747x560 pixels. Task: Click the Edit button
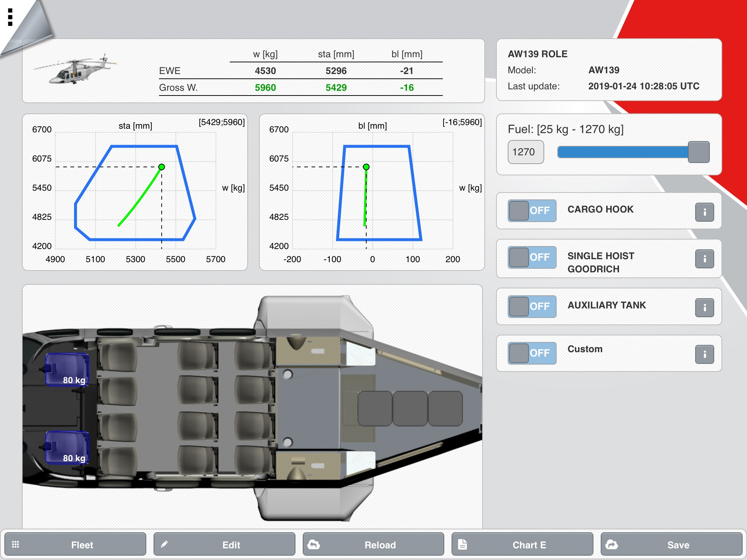[224, 545]
